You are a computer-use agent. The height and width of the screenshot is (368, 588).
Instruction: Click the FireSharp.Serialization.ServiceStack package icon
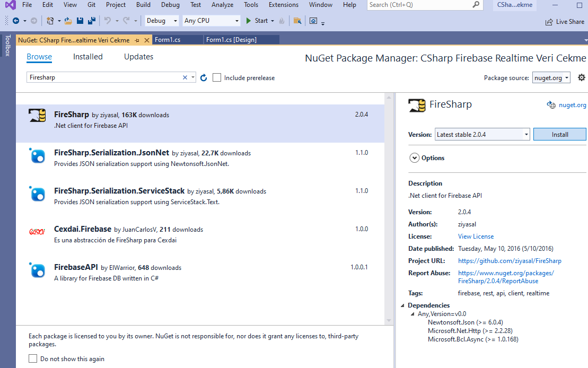click(38, 194)
